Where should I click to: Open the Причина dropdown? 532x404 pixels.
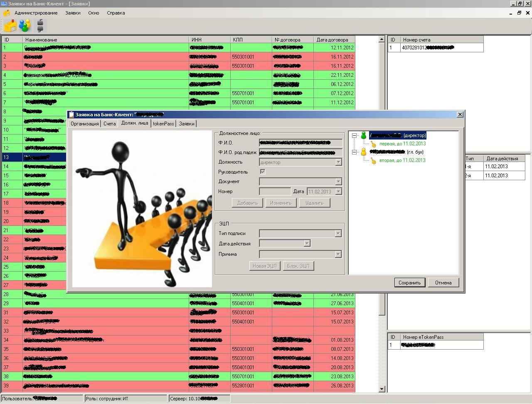pyautogui.click(x=338, y=254)
